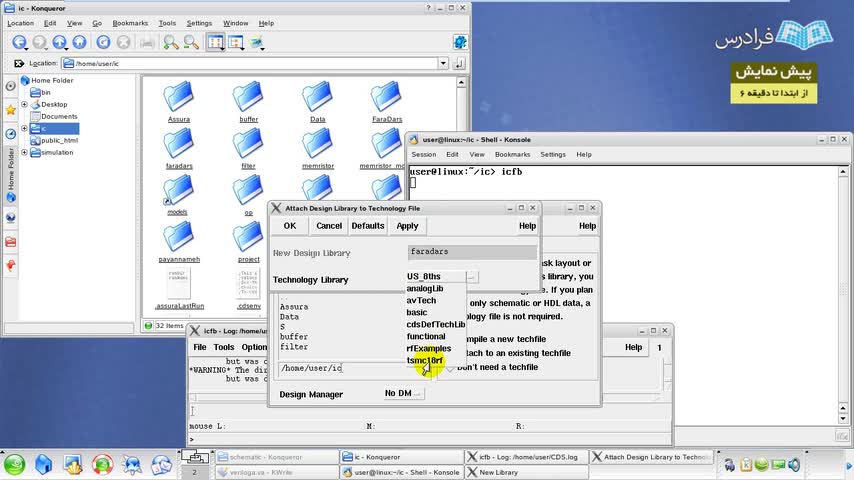Click OK in Attach Design Library dialog
This screenshot has width=854, height=480.
coord(290,226)
